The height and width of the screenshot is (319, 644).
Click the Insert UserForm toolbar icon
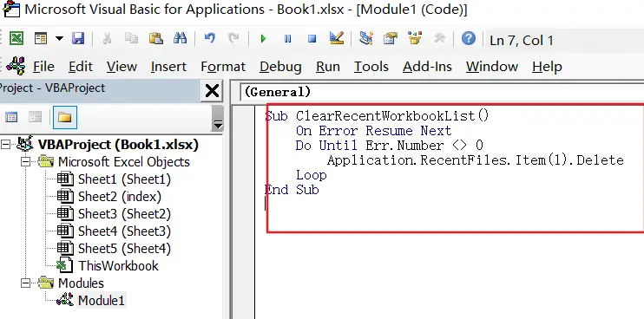[x=41, y=39]
